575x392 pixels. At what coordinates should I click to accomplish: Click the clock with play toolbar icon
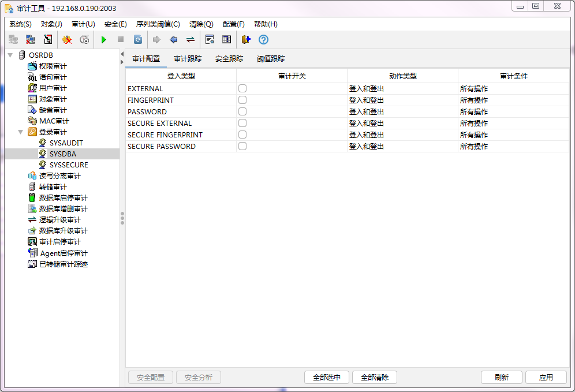(84, 39)
